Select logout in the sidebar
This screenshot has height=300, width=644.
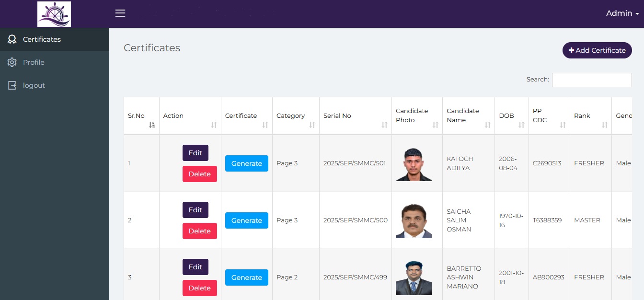34,85
